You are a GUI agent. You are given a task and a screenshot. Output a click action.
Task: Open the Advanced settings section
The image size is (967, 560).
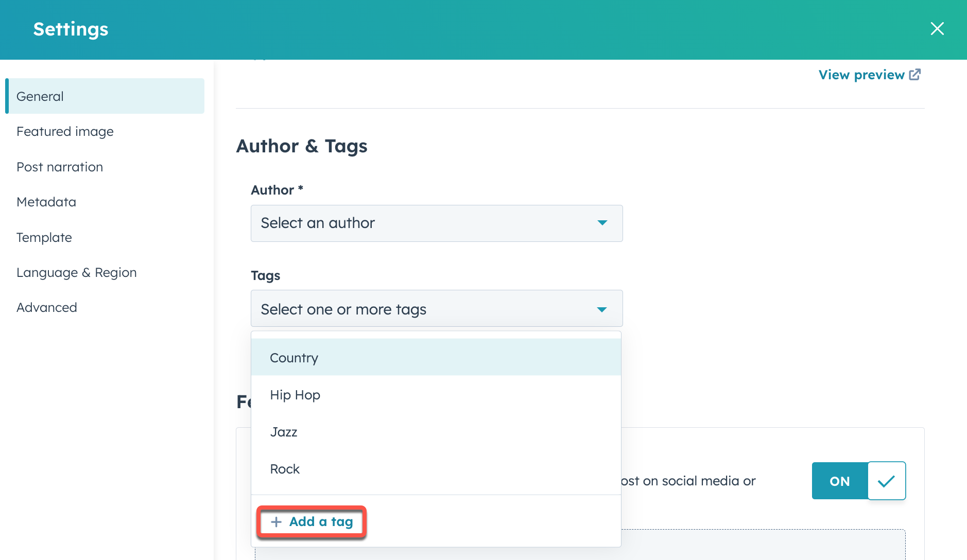click(x=46, y=307)
